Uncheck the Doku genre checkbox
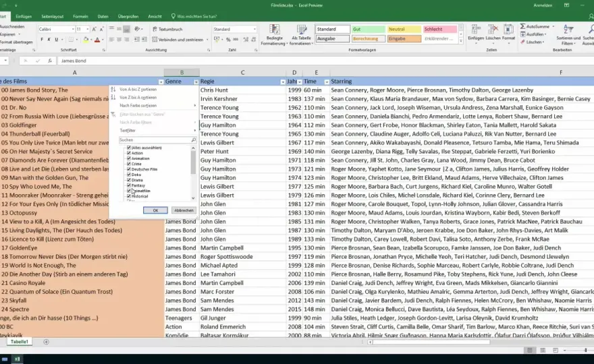The width and height of the screenshot is (594, 364). pos(129,175)
